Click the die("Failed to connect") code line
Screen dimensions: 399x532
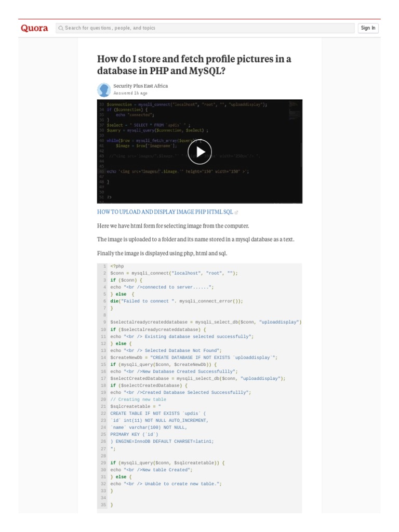[x=177, y=301]
